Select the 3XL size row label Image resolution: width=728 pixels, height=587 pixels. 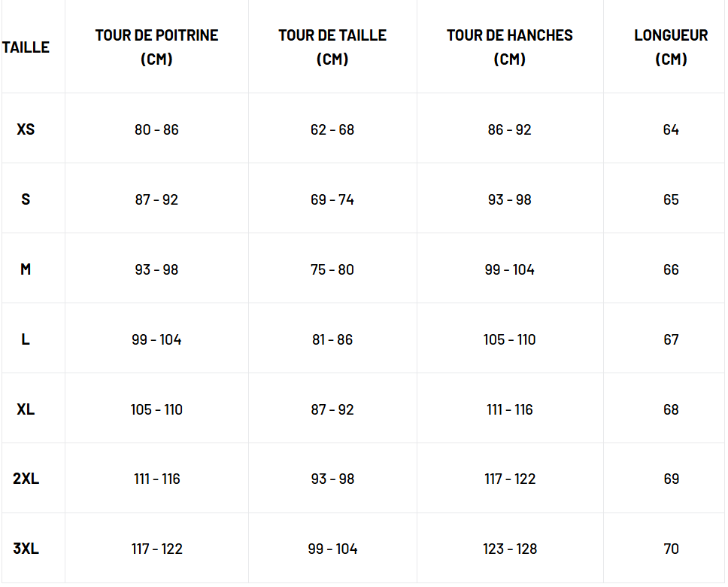click(x=26, y=549)
